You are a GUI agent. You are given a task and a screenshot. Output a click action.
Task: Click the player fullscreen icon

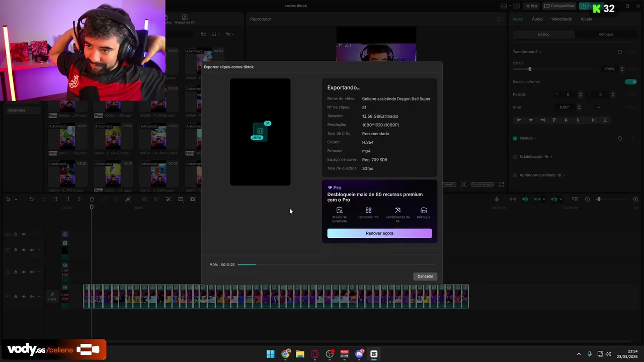501,185
